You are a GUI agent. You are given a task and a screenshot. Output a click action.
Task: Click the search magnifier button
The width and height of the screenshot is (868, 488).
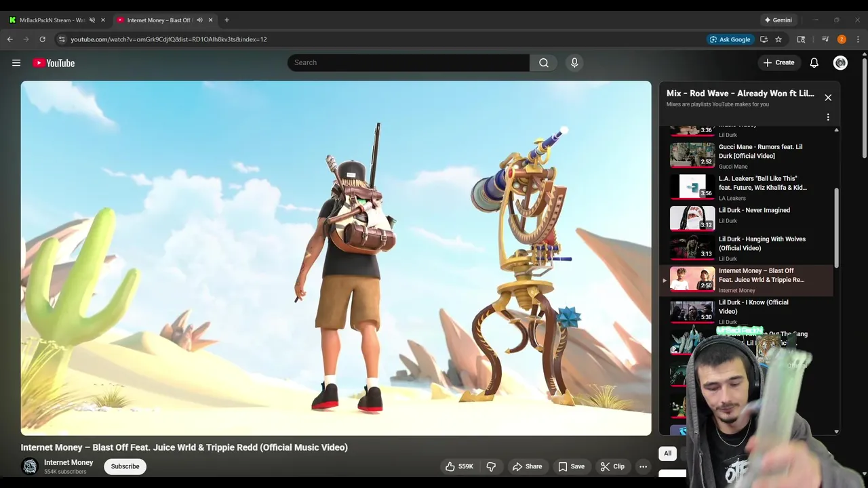(x=544, y=62)
